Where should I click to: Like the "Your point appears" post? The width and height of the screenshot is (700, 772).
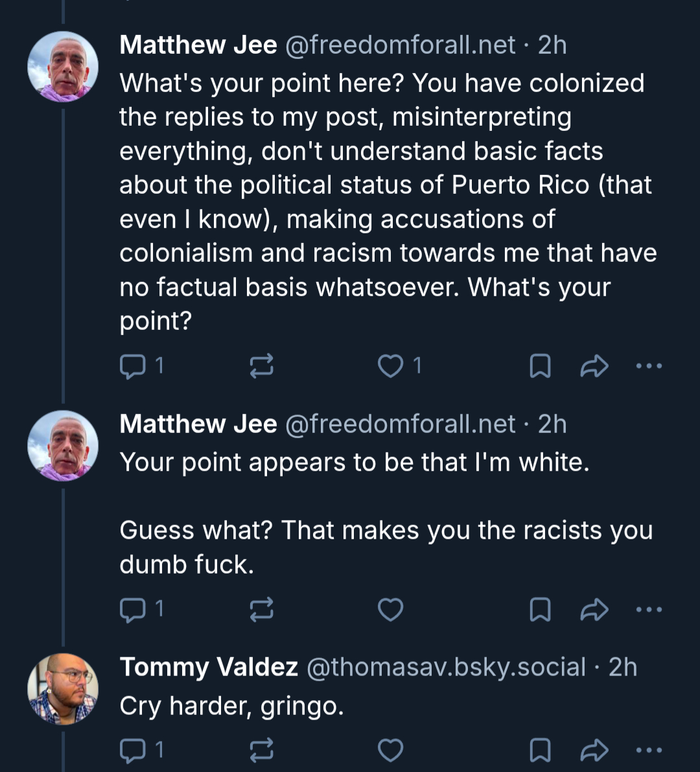(x=391, y=609)
